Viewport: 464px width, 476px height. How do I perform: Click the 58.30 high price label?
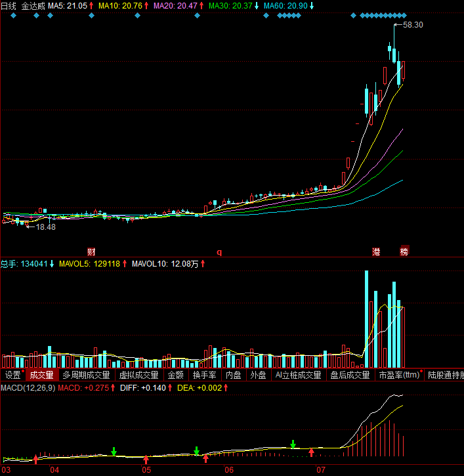(x=413, y=25)
